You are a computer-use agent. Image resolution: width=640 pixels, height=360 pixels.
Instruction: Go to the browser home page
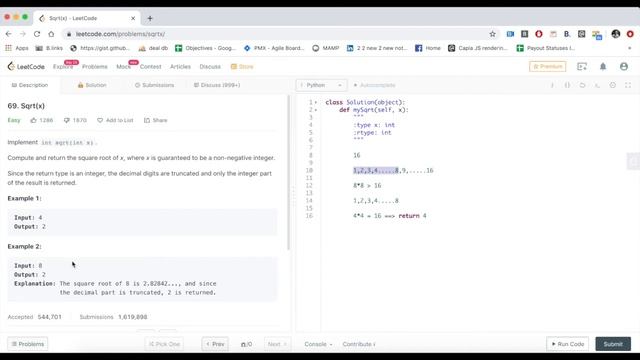(x=51, y=34)
